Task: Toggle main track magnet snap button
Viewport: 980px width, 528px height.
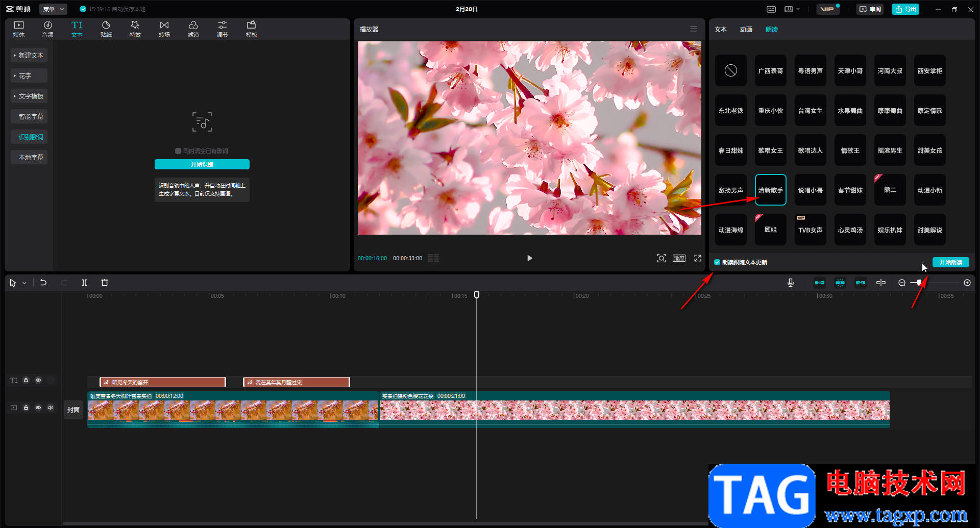Action: [x=820, y=283]
